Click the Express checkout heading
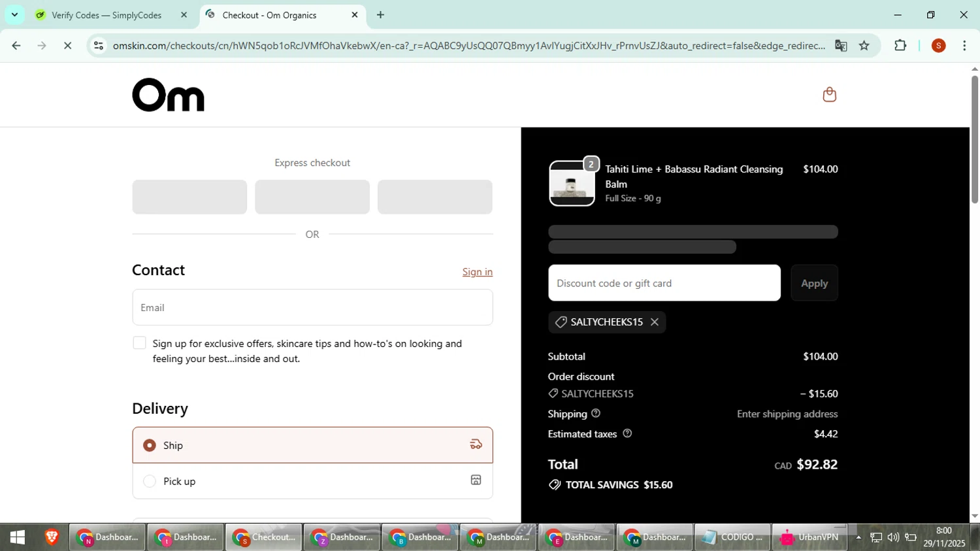The height and width of the screenshot is (551, 980). [x=312, y=163]
